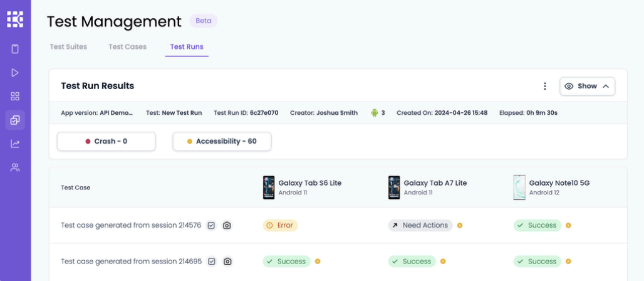The width and height of the screenshot is (644, 281).
Task: Click the 'App version: API Demo...' text
Action: [x=97, y=113]
